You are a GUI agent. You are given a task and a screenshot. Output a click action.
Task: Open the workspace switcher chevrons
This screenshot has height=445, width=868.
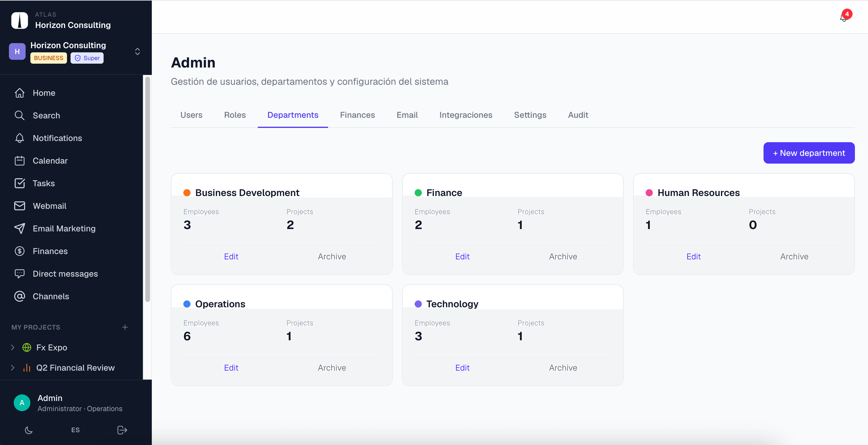(x=138, y=51)
